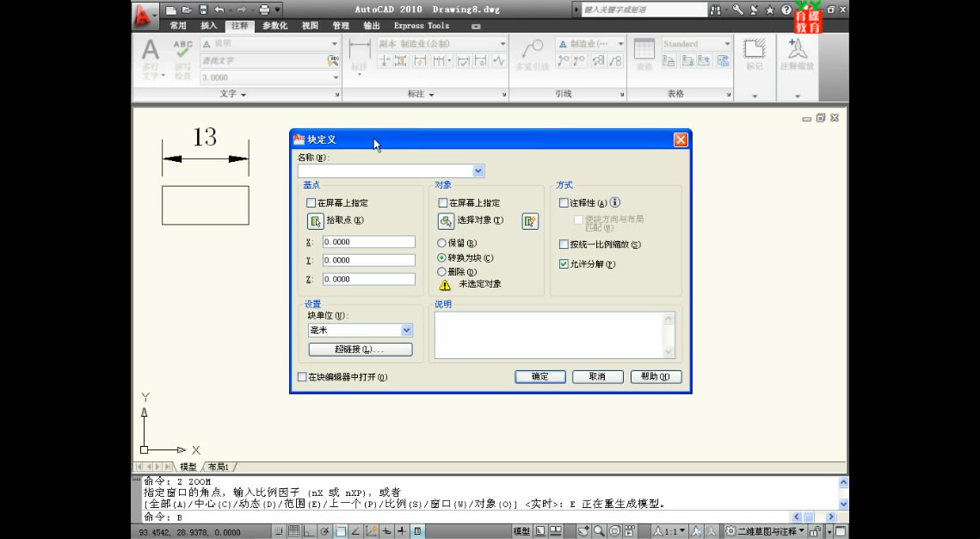Switch to the 插入 ribbon tab
This screenshot has width=980, height=539.
tap(209, 26)
